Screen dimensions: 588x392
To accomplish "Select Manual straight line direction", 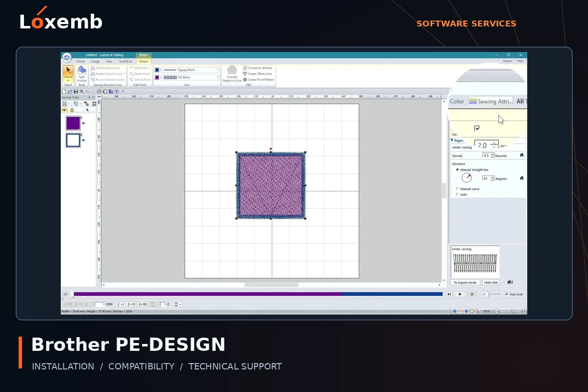I will click(x=457, y=170).
